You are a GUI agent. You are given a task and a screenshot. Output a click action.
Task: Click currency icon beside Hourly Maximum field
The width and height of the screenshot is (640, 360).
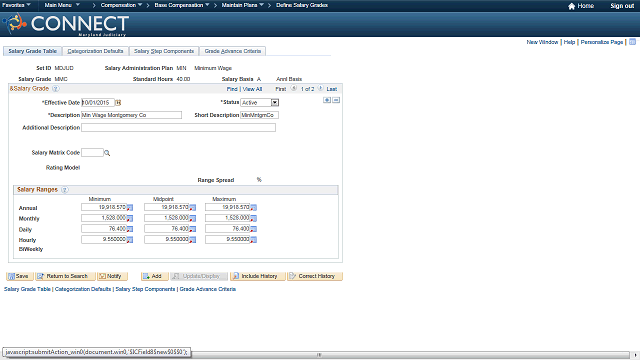pyautogui.click(x=253, y=240)
